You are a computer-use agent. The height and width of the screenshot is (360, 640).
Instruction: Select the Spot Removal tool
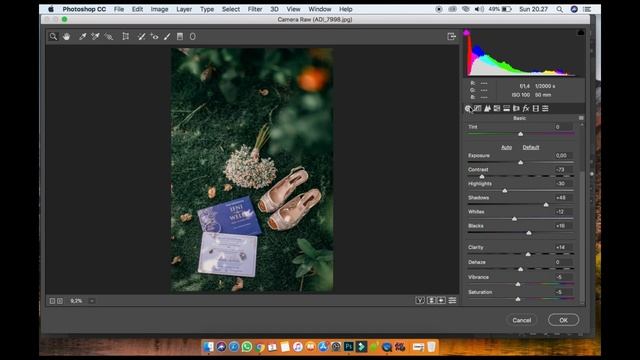coord(141,36)
